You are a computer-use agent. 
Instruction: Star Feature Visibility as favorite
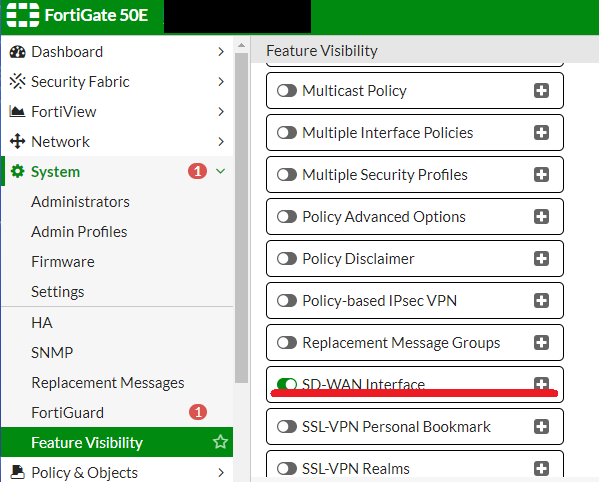pyautogui.click(x=220, y=442)
